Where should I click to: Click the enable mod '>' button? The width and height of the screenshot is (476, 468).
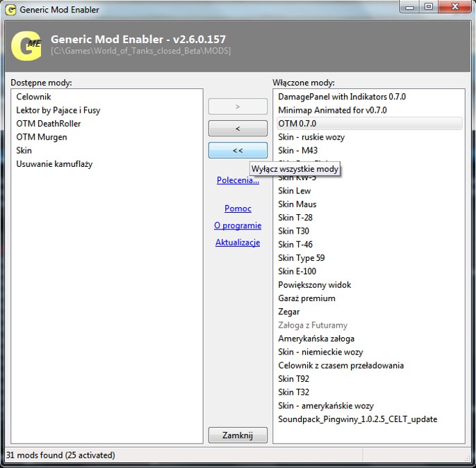pyautogui.click(x=238, y=106)
